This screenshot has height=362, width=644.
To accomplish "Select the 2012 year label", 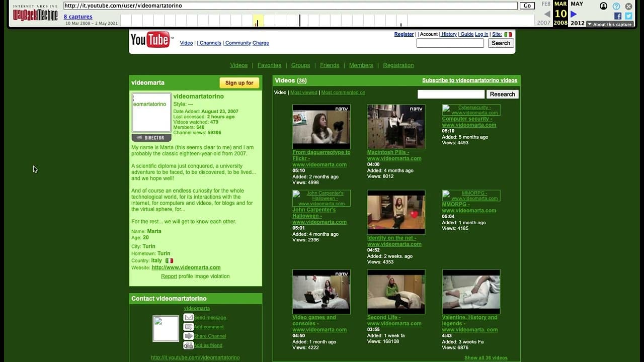I will click(578, 23).
